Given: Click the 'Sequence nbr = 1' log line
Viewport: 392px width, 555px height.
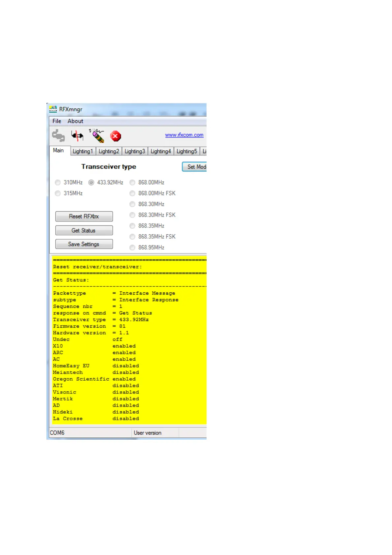Looking at the screenshot, I should coord(88,307).
